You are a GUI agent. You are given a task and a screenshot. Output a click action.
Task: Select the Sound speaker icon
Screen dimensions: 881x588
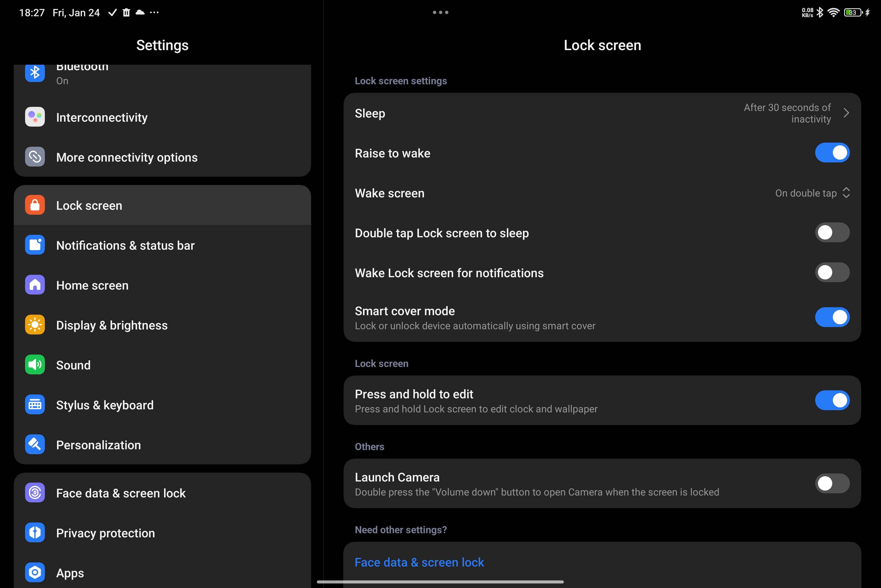point(34,364)
